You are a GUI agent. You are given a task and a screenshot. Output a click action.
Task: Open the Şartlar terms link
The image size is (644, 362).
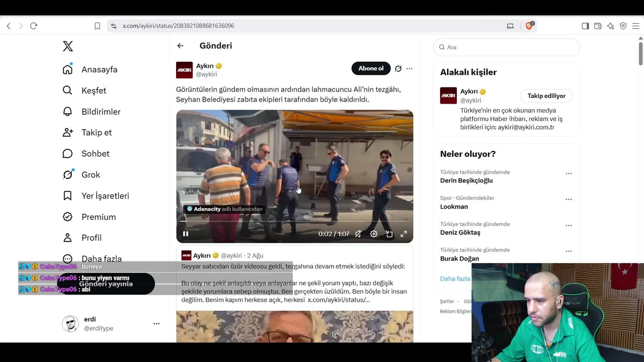point(447,302)
